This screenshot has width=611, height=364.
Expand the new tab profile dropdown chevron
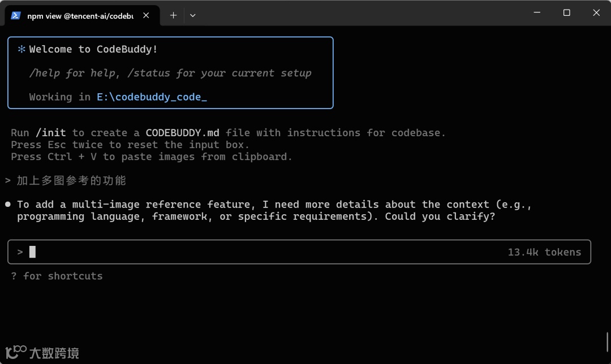192,16
